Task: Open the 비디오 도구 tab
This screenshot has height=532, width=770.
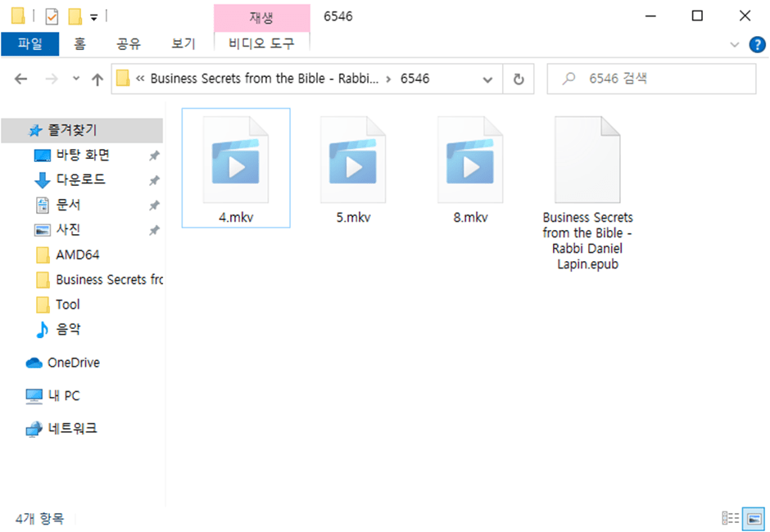Action: (262, 43)
